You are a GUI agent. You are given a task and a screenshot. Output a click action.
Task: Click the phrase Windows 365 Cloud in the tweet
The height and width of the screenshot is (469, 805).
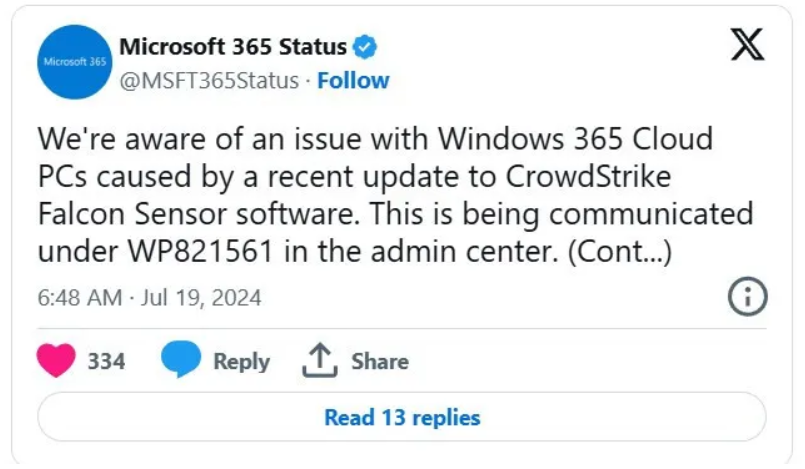[575, 139]
